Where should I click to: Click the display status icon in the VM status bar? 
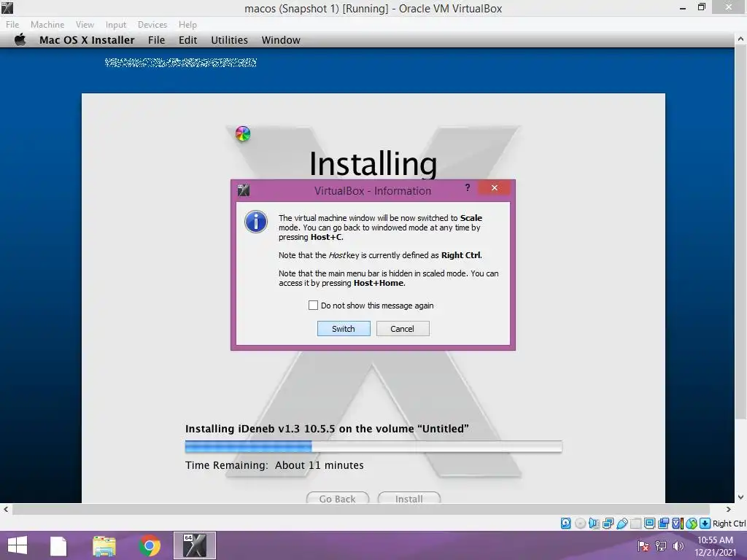click(649, 524)
